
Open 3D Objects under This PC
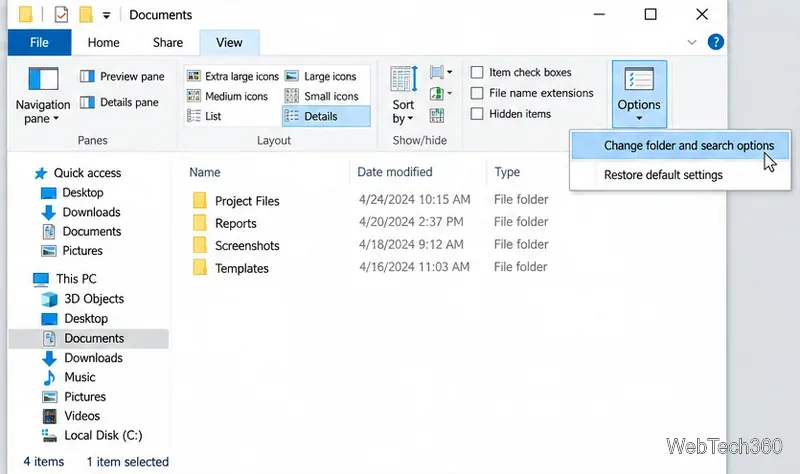pyautogui.click(x=83, y=299)
